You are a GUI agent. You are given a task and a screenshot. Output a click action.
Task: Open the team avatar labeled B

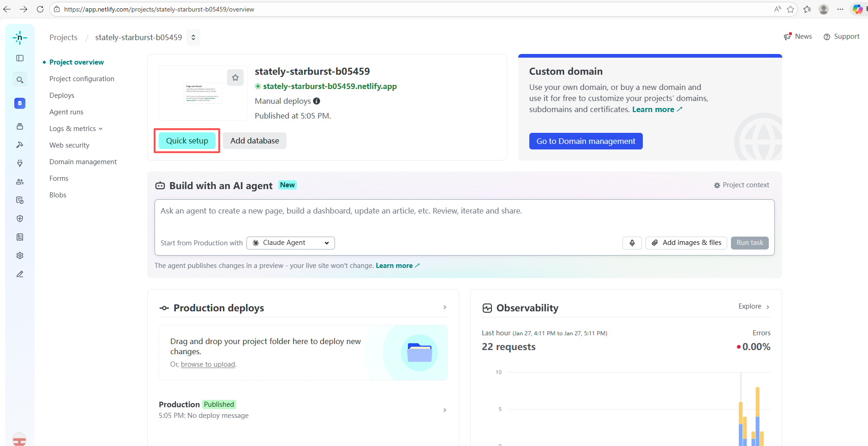[x=20, y=103]
